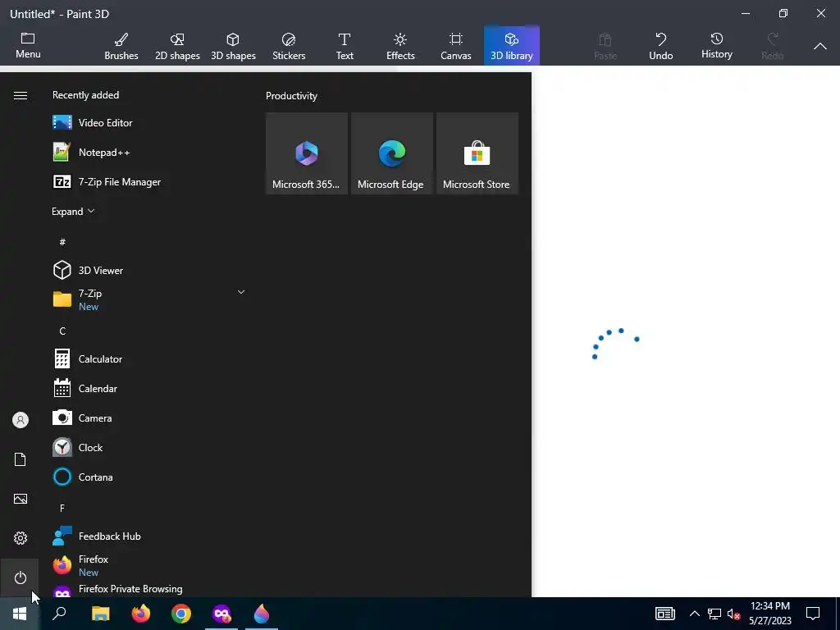Launch Video Editor from Recently added

[150, 123]
